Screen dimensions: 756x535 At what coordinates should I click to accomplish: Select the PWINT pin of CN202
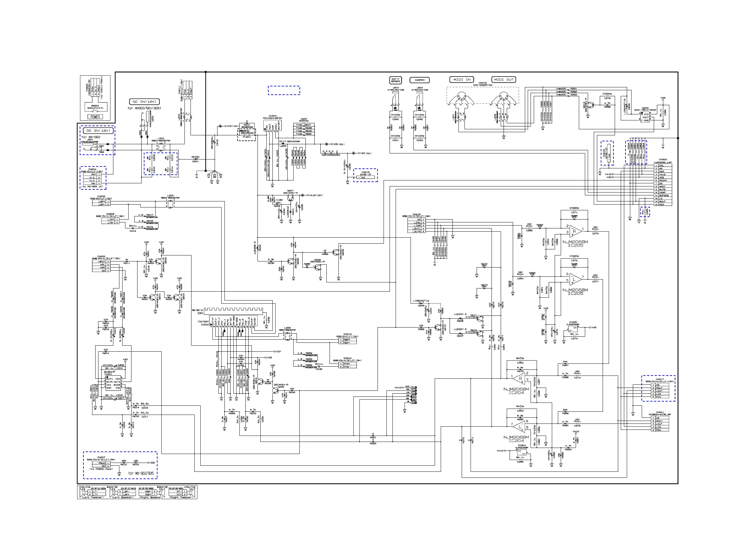click(663, 180)
